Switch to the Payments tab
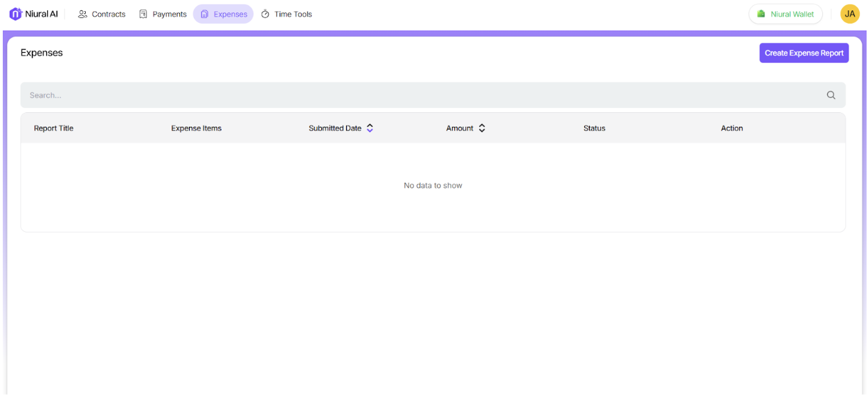 click(163, 14)
